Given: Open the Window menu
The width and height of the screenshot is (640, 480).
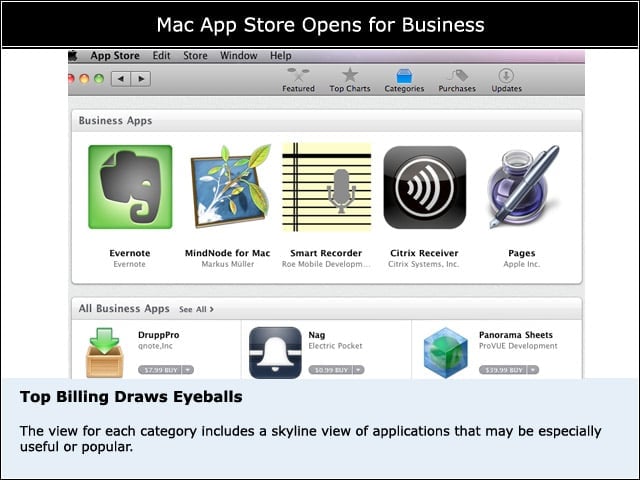Looking at the screenshot, I should pos(239,56).
